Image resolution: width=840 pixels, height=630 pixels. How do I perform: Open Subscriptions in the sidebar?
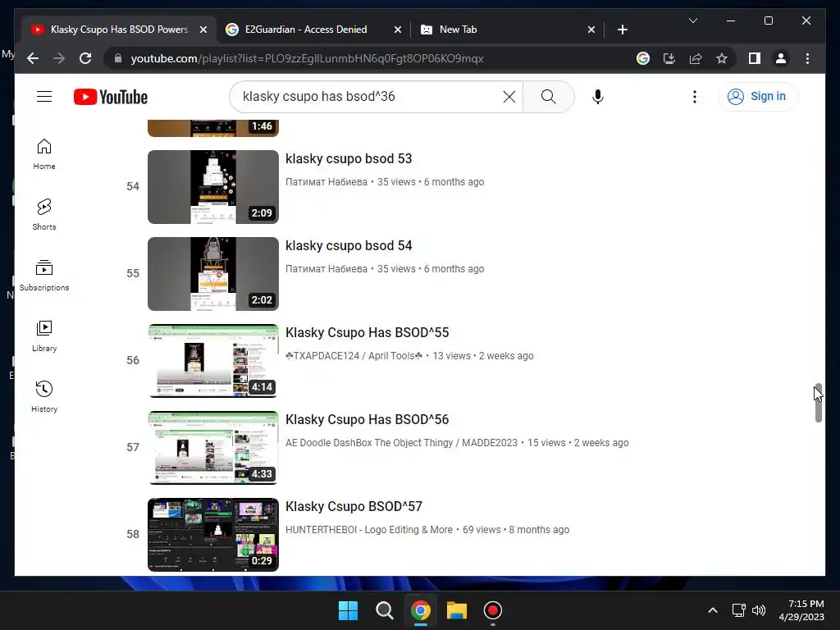tap(44, 276)
